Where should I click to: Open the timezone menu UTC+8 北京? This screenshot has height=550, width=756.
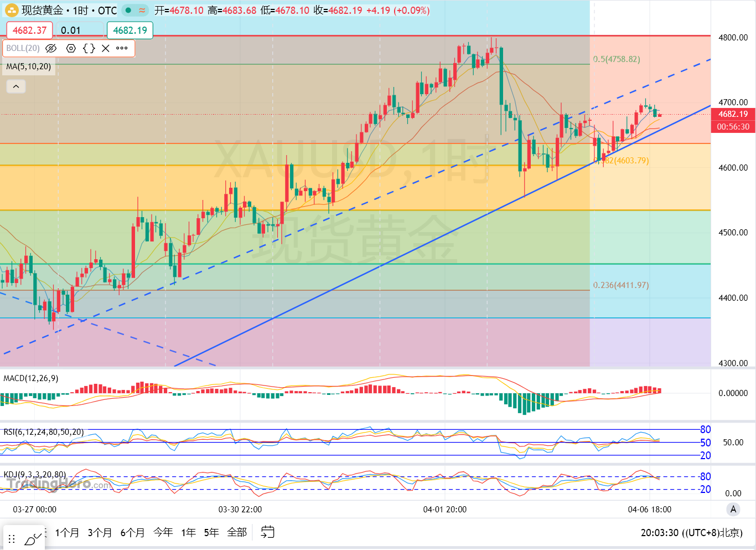(691, 533)
